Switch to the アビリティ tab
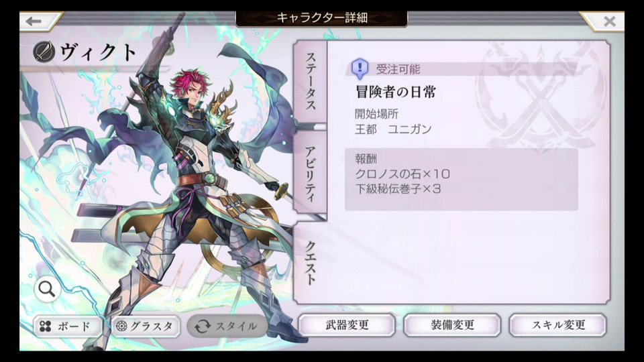This screenshot has width=644, height=362. (311, 172)
